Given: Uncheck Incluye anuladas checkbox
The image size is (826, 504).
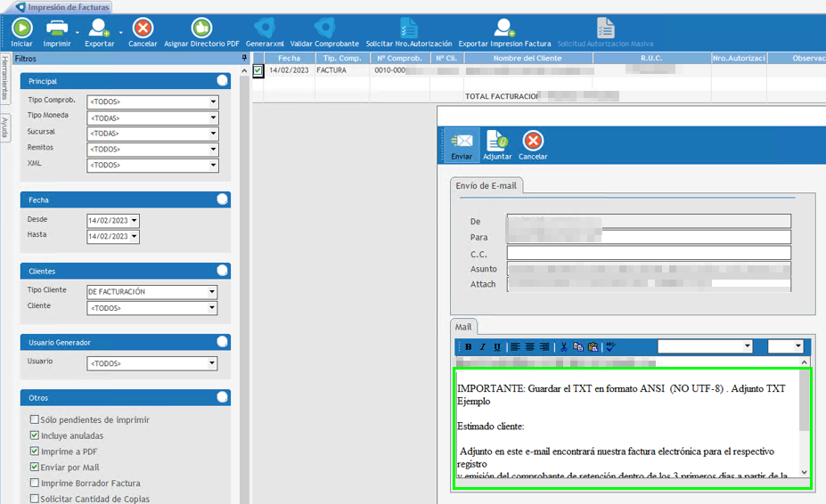Looking at the screenshot, I should [x=34, y=435].
